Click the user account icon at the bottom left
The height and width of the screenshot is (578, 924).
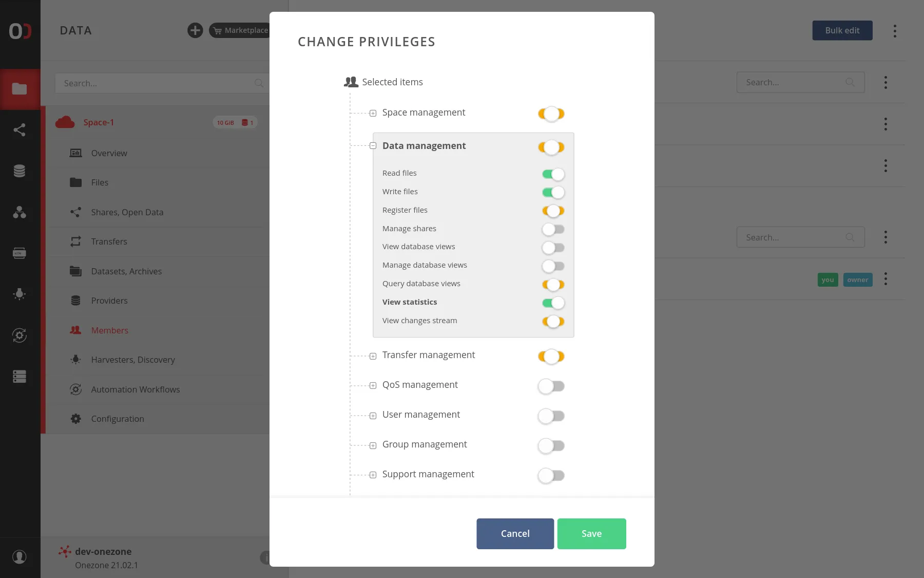[x=20, y=557]
